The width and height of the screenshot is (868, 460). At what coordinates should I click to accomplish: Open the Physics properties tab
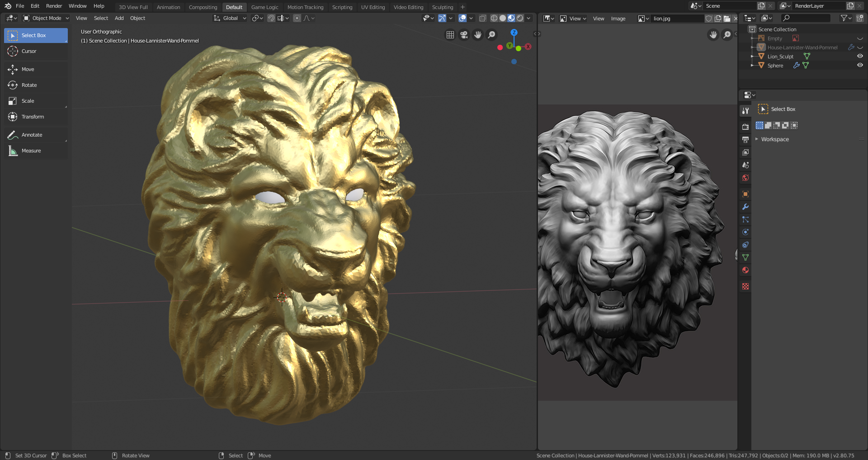point(745,232)
